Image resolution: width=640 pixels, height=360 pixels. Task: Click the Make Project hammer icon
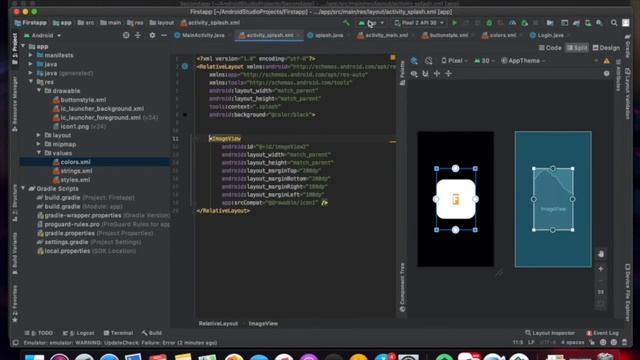coord(346,23)
